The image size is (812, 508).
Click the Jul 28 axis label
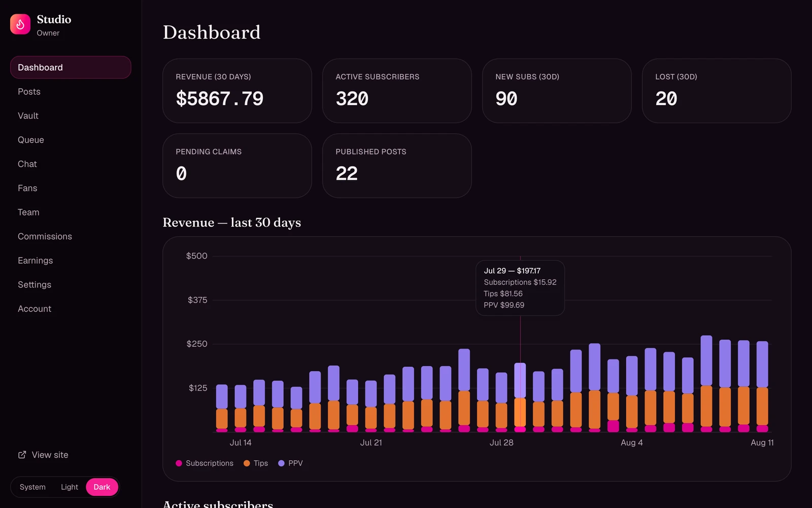pos(501,442)
